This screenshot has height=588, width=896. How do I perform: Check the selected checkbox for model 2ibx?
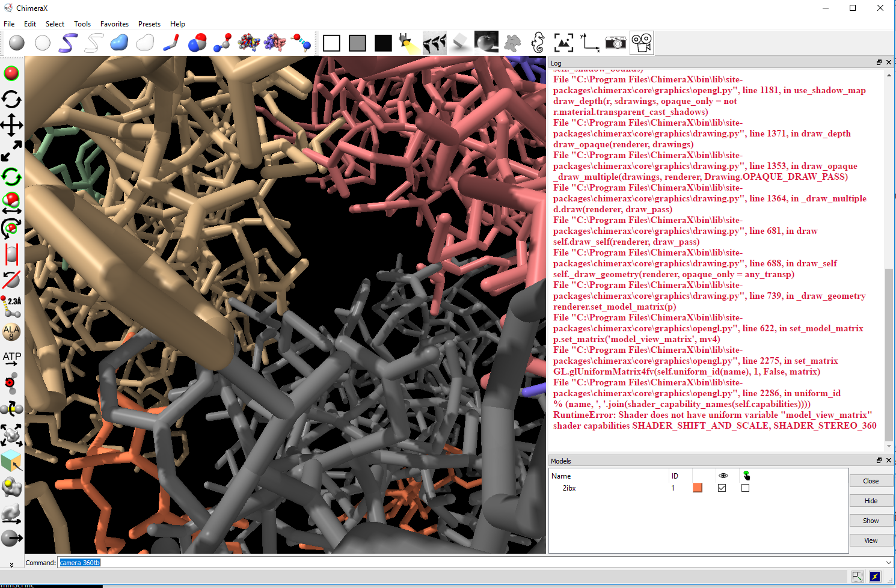pyautogui.click(x=745, y=488)
